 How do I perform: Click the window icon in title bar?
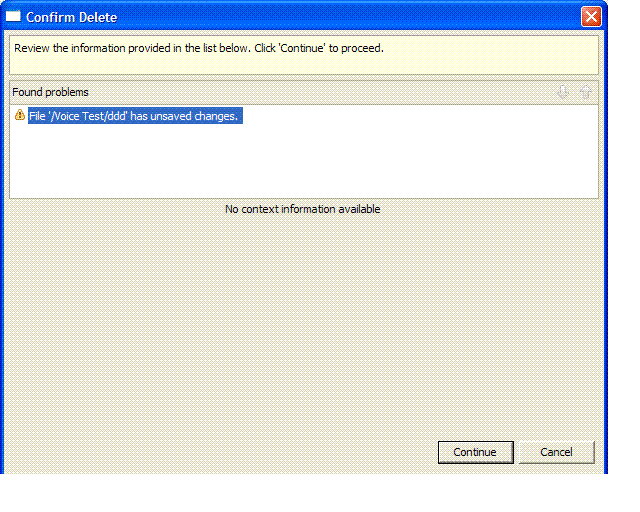(x=13, y=16)
